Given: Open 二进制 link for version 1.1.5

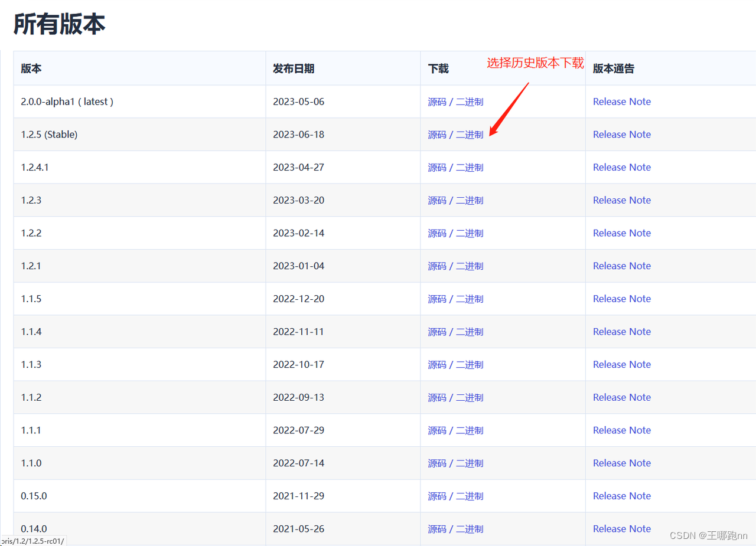Looking at the screenshot, I should click(x=470, y=299).
